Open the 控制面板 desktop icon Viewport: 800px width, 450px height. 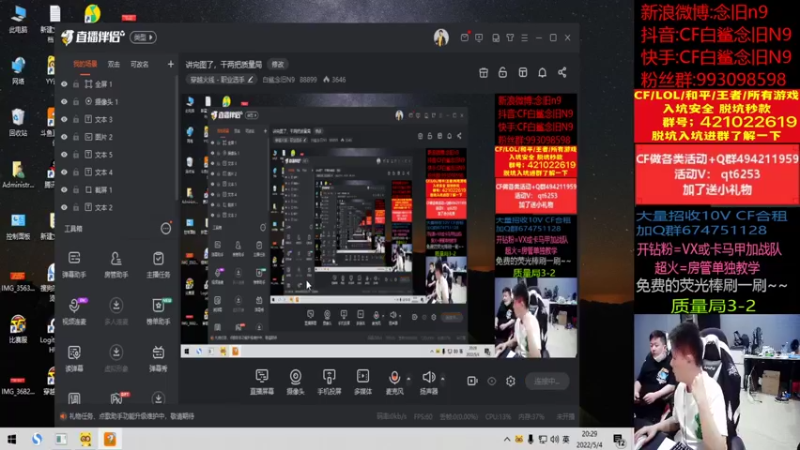point(18,227)
